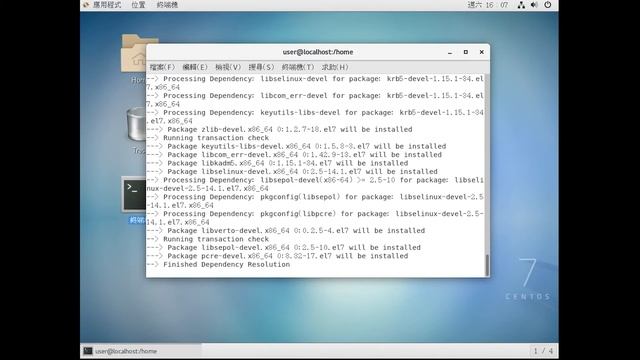Viewport: 640px width, 360px height.
Task: Open the 終端機 menu in top panel
Action: 167,5
